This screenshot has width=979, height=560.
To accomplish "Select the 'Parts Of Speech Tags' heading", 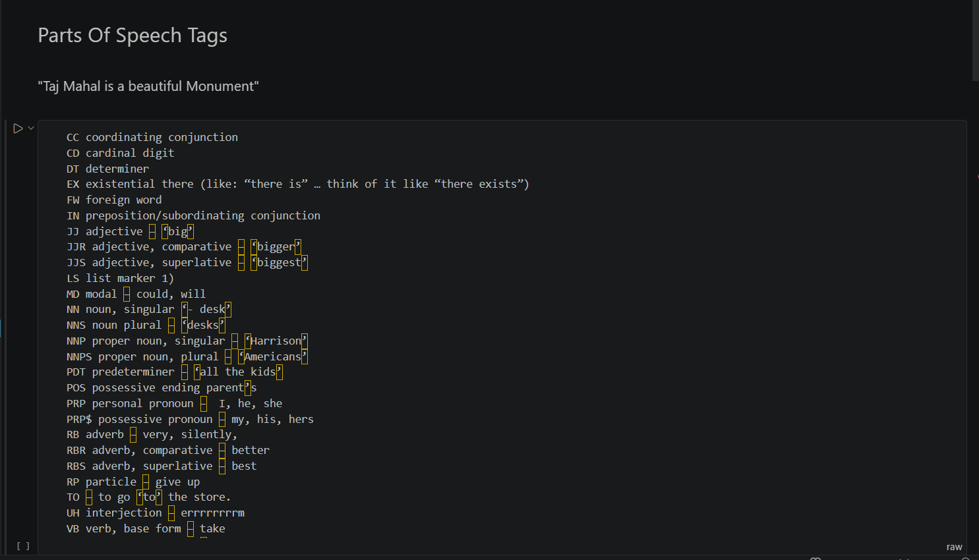I will point(133,36).
